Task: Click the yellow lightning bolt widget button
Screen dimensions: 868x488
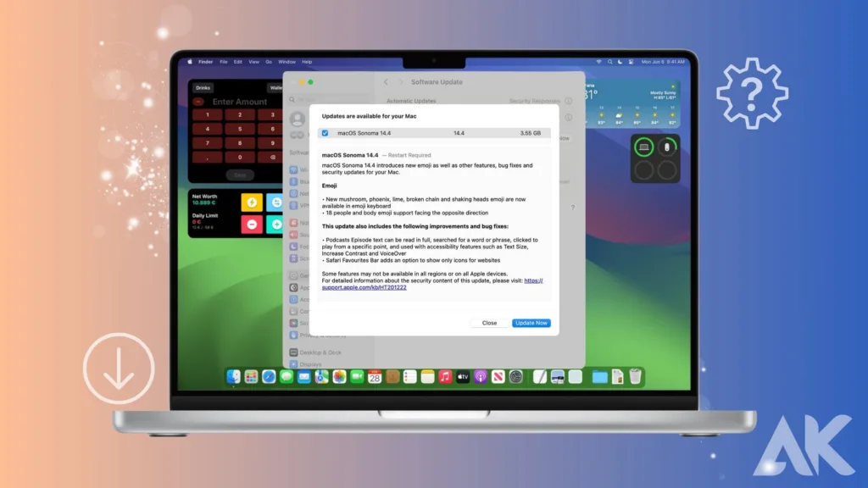Action: pyautogui.click(x=252, y=202)
